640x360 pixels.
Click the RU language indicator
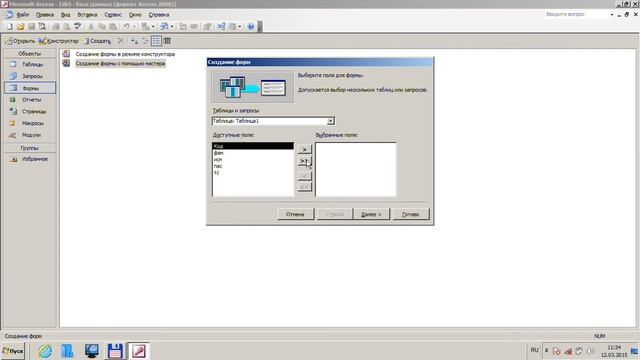[x=534, y=350]
